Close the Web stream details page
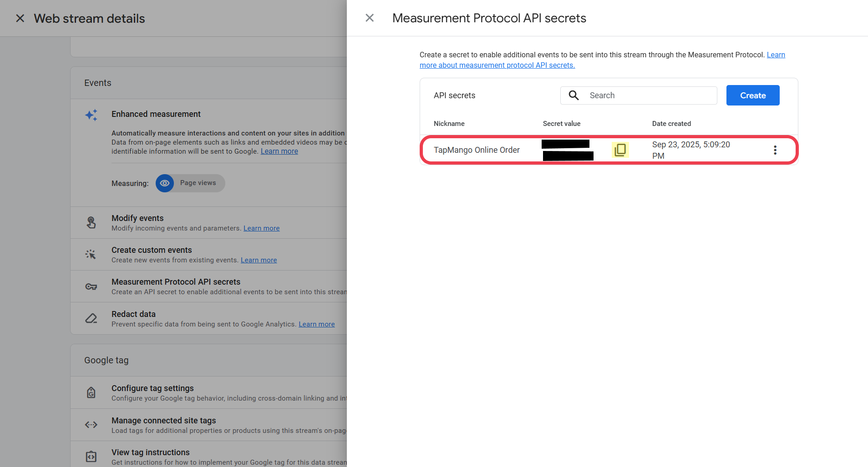The width and height of the screenshot is (868, 467). 20,18
